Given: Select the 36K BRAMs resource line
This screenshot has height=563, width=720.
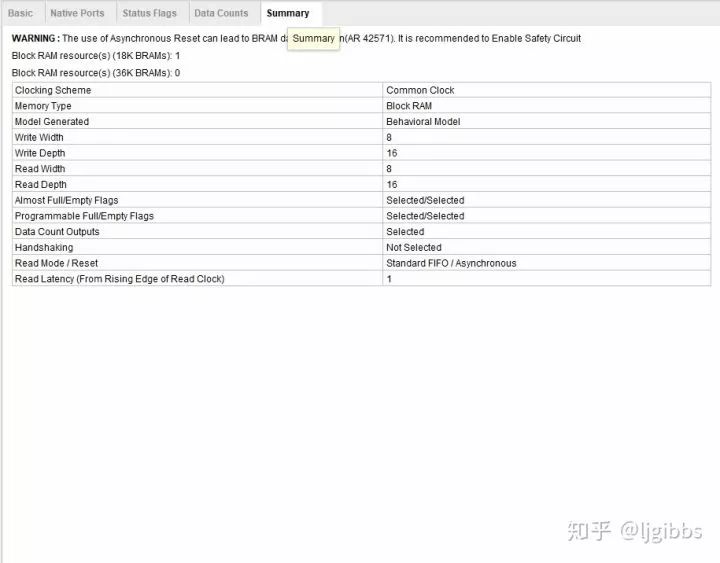Looking at the screenshot, I should 96,73.
